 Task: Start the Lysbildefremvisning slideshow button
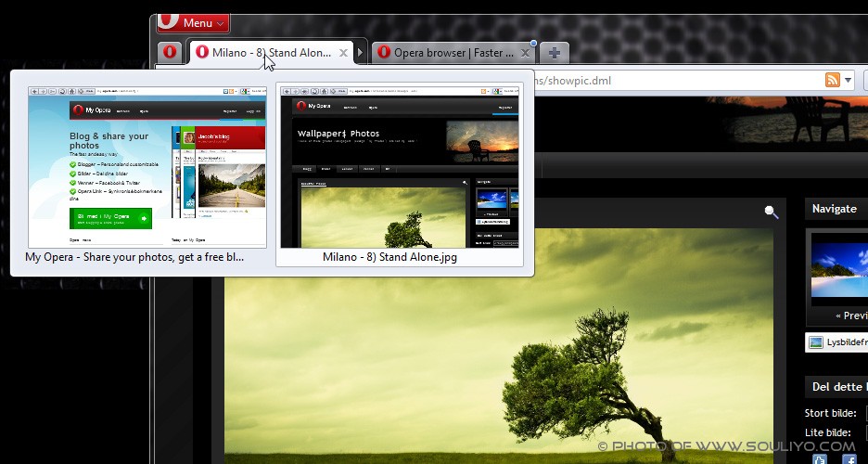[x=836, y=342]
